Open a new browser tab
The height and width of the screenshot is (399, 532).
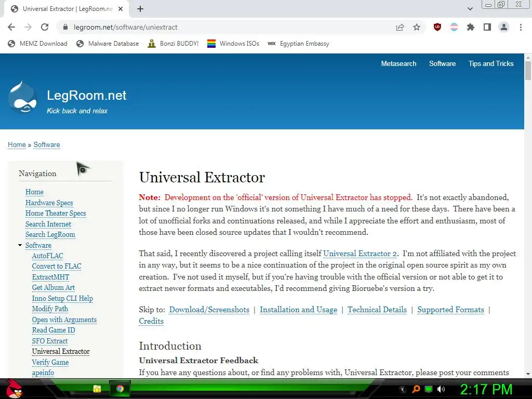[x=140, y=9]
